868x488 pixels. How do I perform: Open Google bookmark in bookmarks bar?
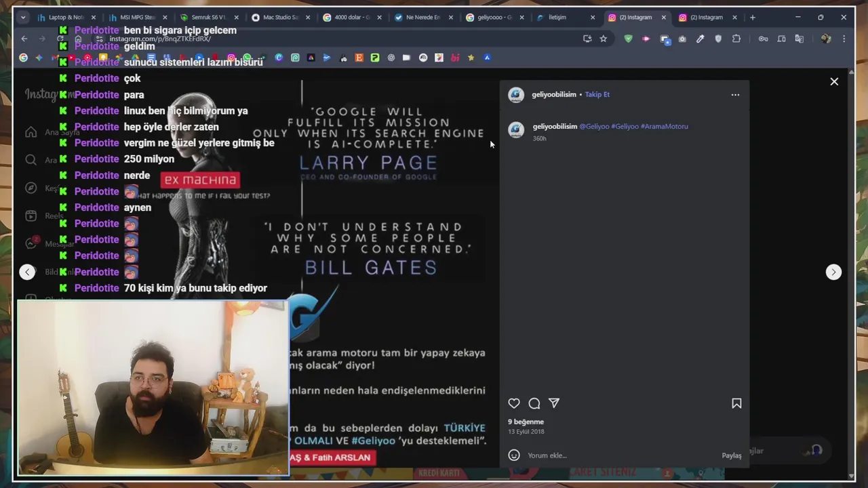23,58
